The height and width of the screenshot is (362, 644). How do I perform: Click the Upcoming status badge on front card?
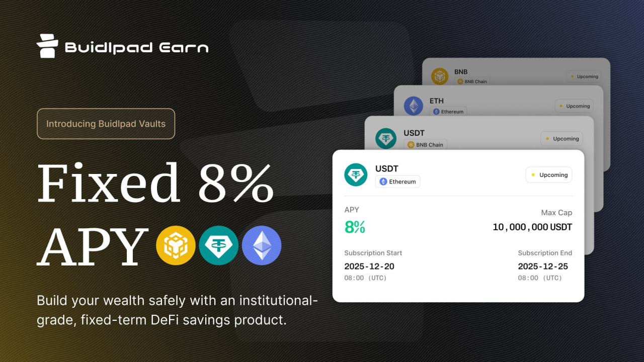(549, 175)
